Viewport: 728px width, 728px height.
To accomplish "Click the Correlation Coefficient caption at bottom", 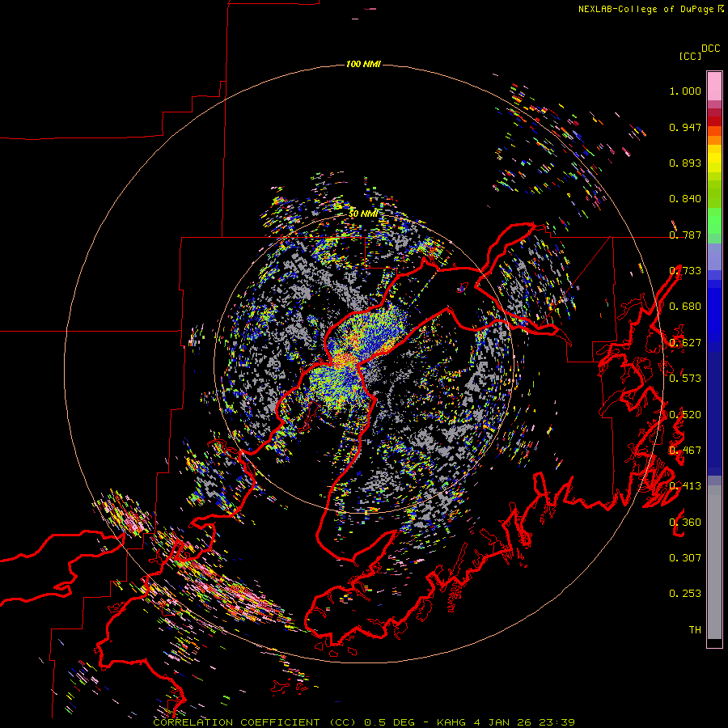I will 364,722.
